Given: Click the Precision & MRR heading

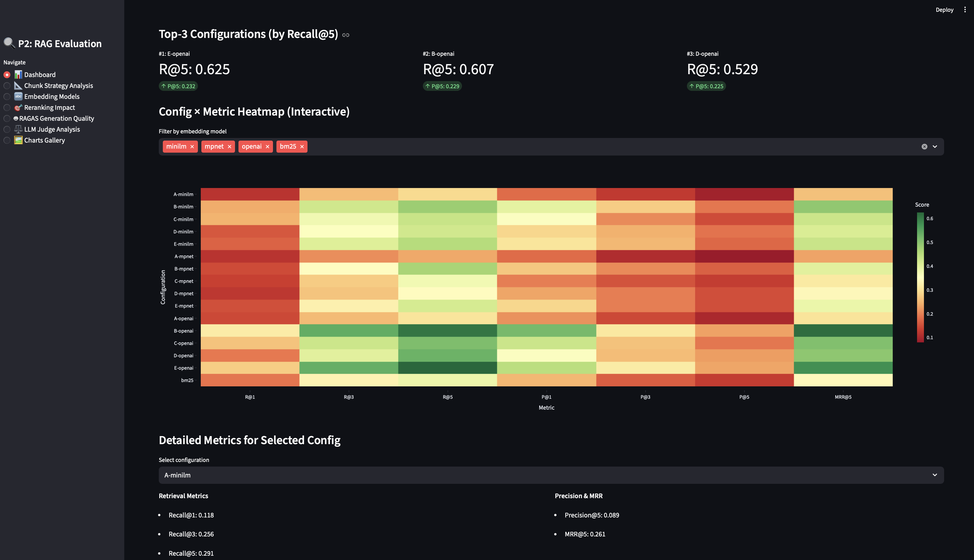Looking at the screenshot, I should tap(578, 496).
